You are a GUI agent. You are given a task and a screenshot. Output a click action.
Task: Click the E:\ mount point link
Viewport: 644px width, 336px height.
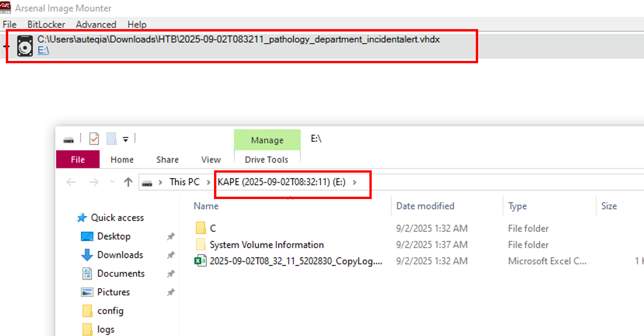(x=43, y=50)
